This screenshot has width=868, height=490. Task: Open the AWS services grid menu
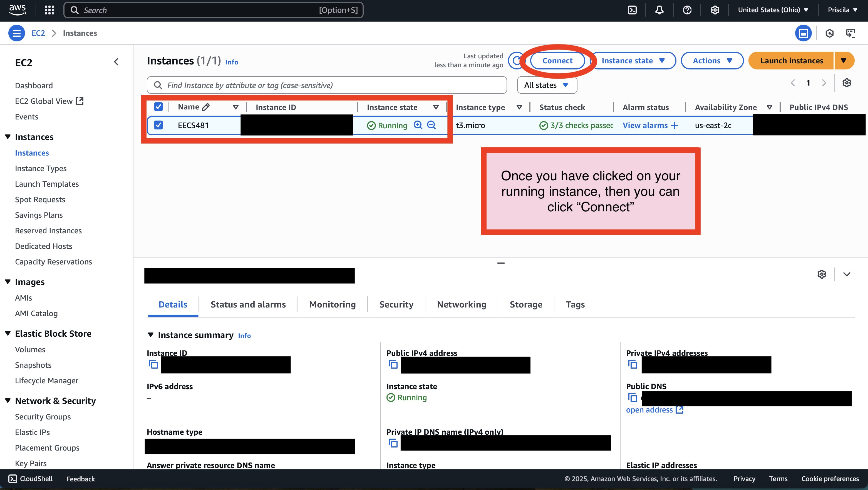pyautogui.click(x=49, y=10)
